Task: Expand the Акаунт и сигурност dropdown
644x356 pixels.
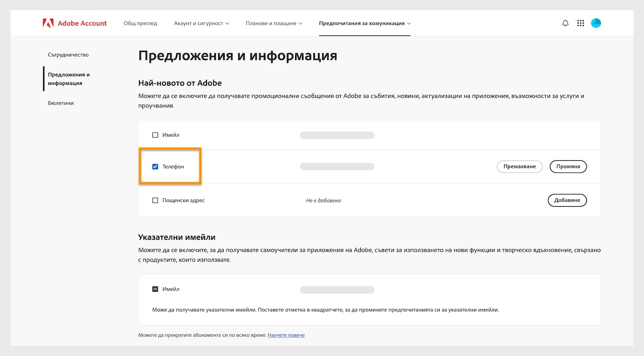Action: (202, 23)
